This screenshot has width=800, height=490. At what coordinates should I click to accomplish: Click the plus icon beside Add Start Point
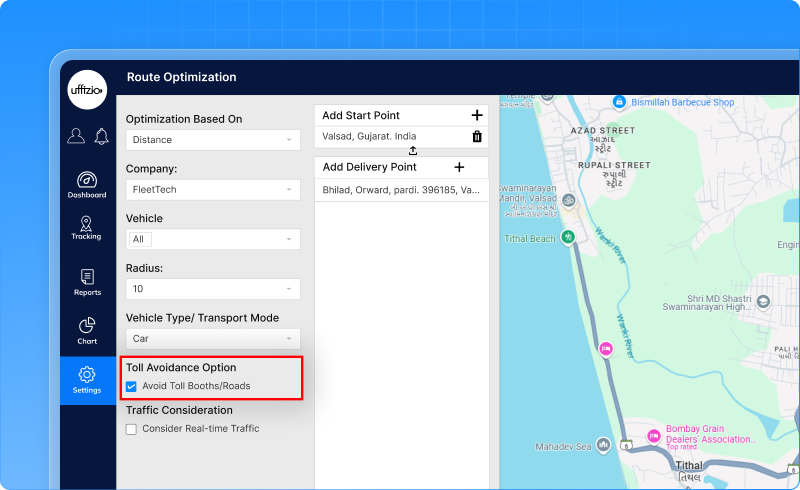pyautogui.click(x=477, y=116)
